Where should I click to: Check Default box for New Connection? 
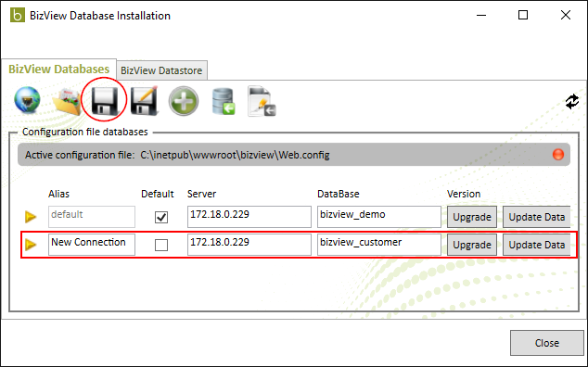[x=161, y=246]
